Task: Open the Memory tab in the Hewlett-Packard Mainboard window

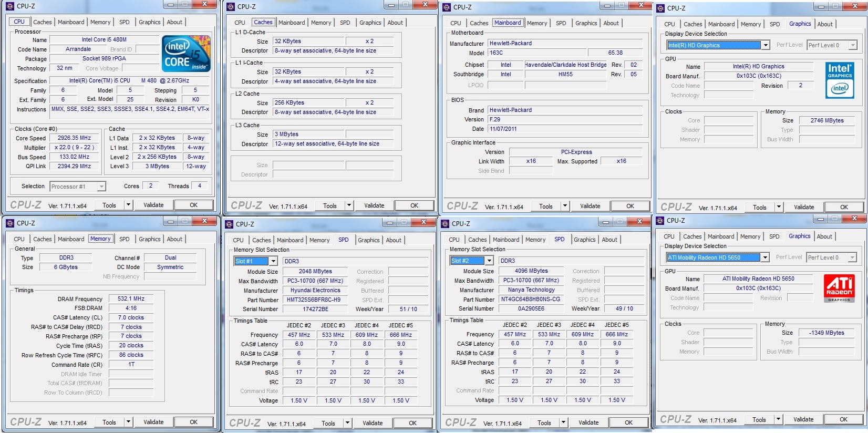Action: [537, 23]
